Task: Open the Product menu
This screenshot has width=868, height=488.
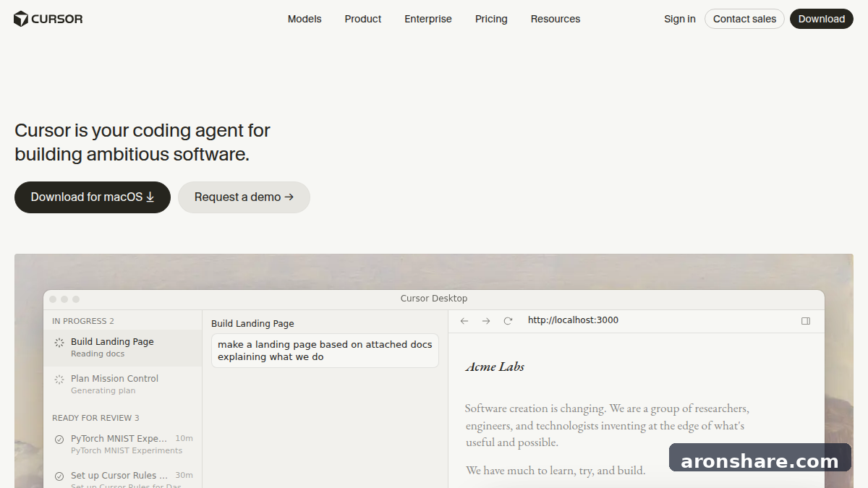Action: click(363, 19)
